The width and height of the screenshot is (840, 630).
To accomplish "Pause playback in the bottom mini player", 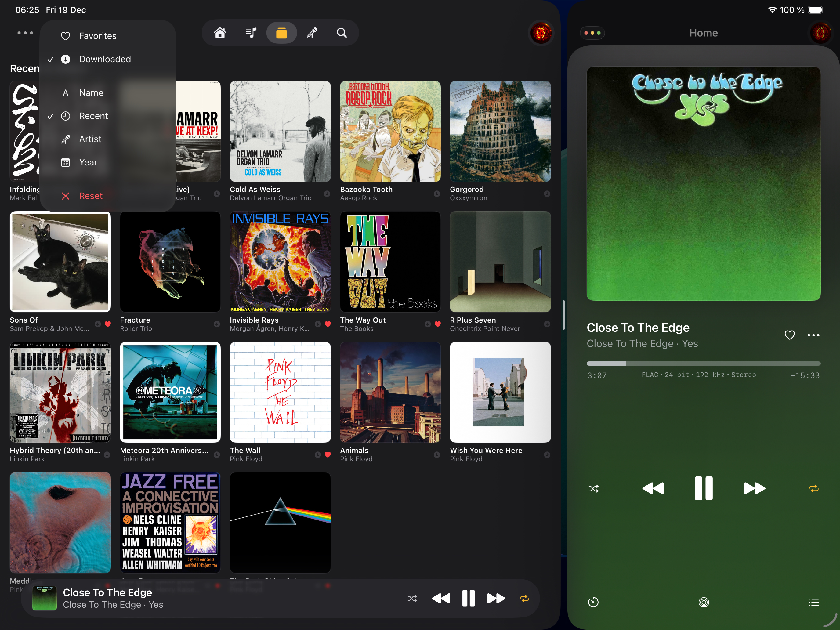I will tap(468, 599).
